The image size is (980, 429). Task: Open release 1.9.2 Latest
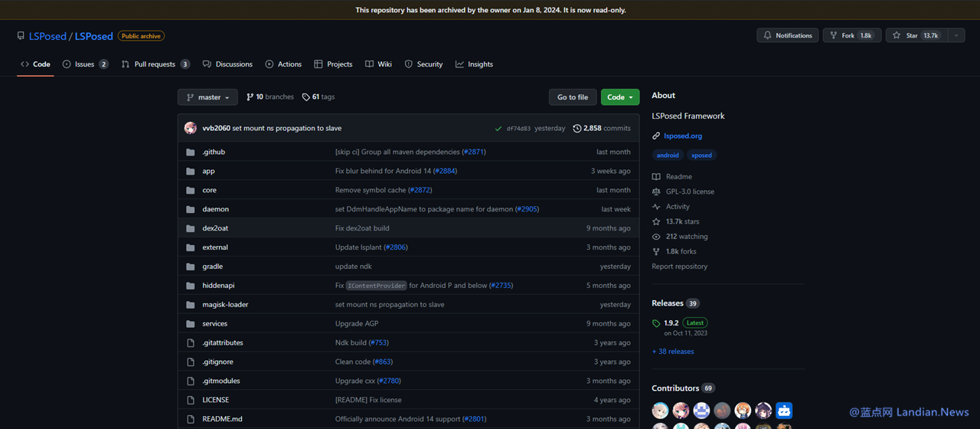coord(679,327)
